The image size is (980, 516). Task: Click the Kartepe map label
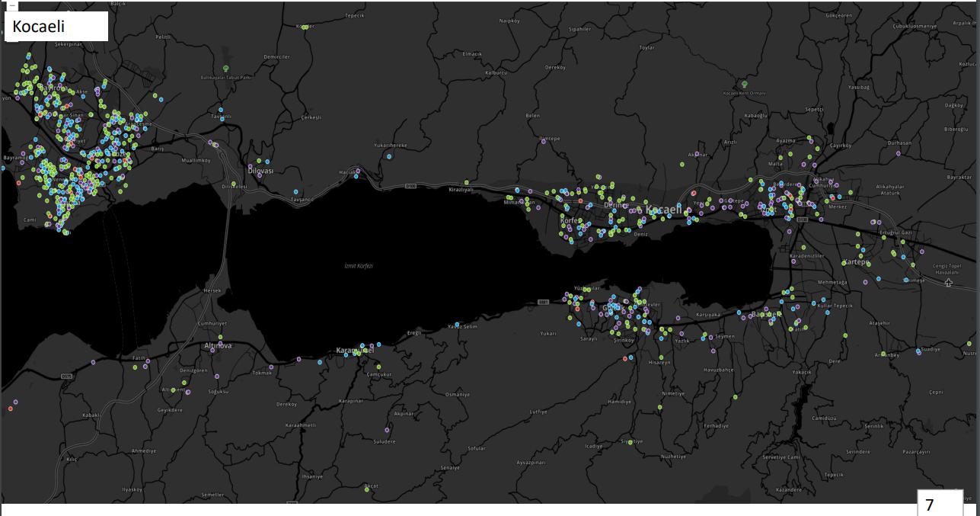[x=856, y=262]
